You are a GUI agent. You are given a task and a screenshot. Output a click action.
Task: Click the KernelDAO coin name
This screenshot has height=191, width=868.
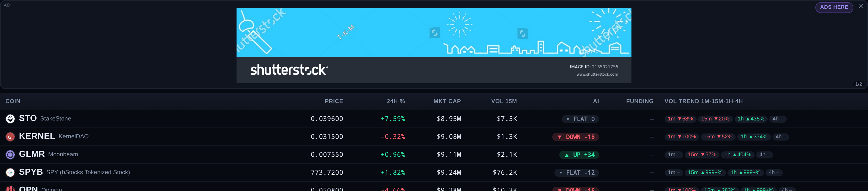[74, 136]
